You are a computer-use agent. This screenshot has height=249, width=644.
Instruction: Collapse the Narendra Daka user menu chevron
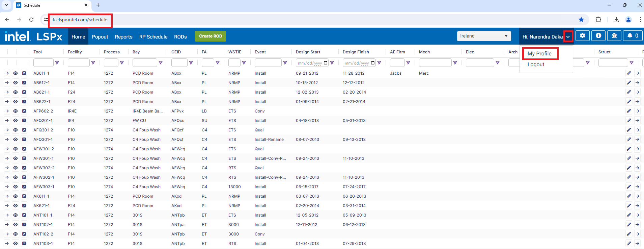point(568,36)
